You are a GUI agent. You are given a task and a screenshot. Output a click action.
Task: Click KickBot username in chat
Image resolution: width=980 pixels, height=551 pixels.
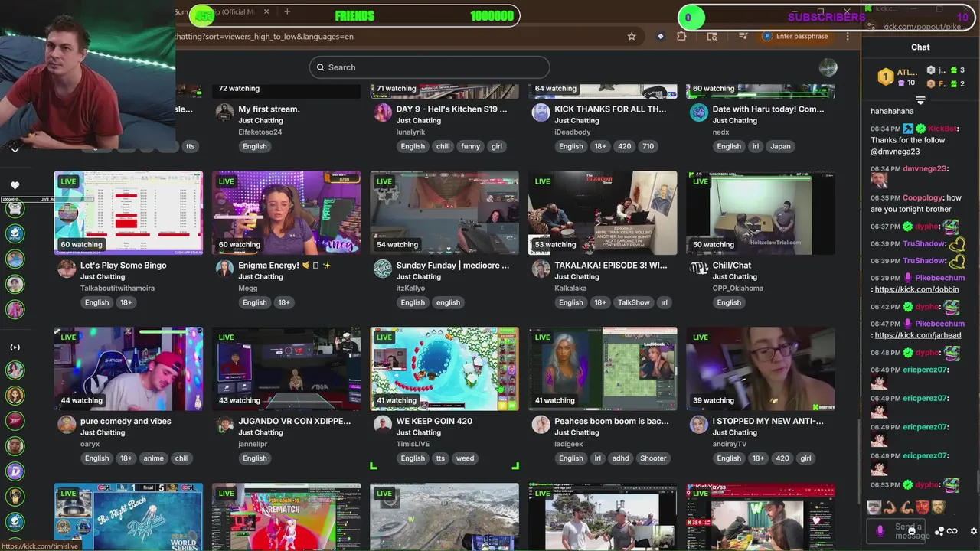point(942,129)
